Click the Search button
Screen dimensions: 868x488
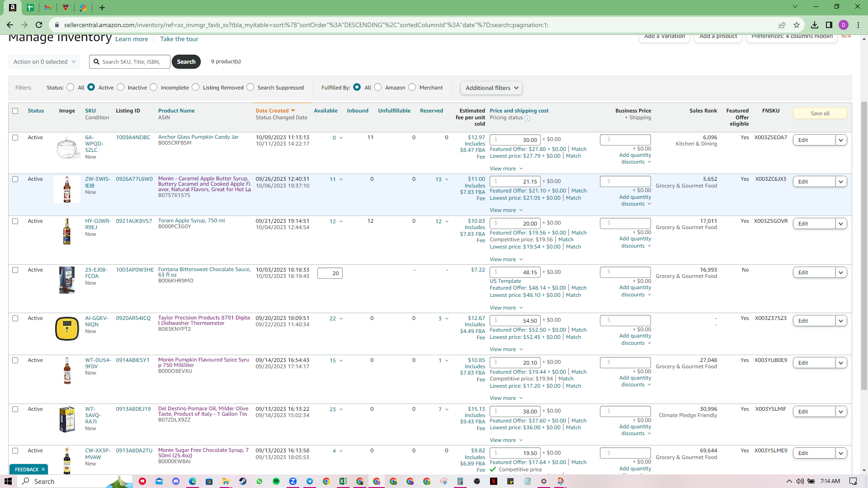point(186,62)
